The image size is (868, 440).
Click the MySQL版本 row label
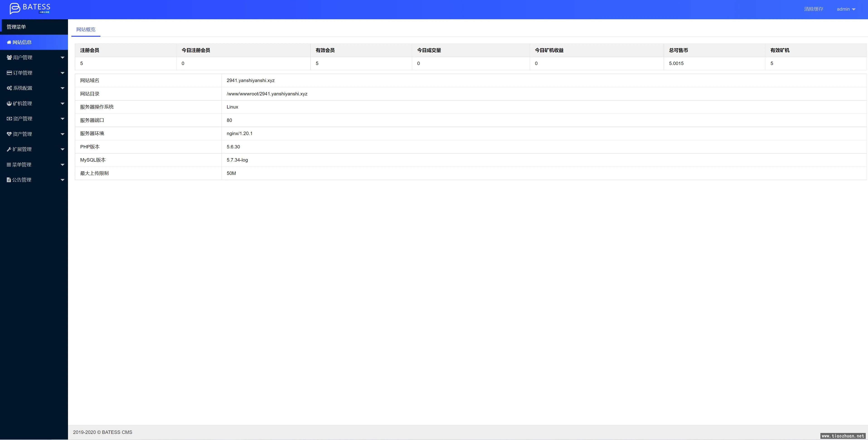93,160
